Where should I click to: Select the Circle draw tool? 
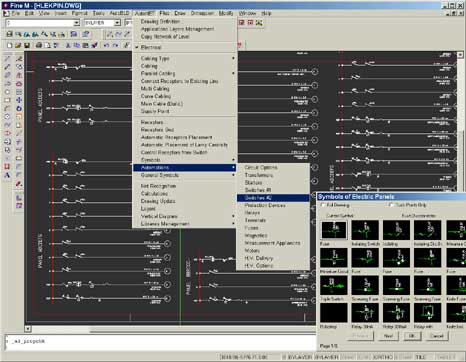pos(7,116)
